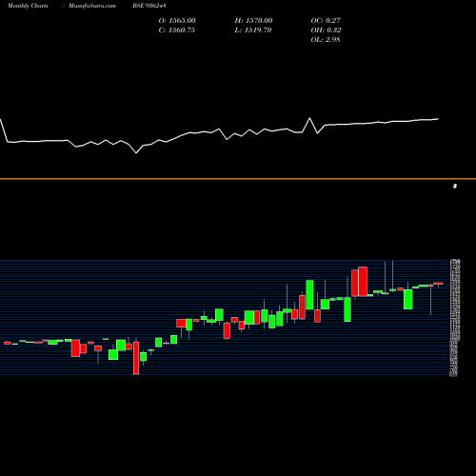Click the 'BSE 936248' symbol label

click(149, 6)
